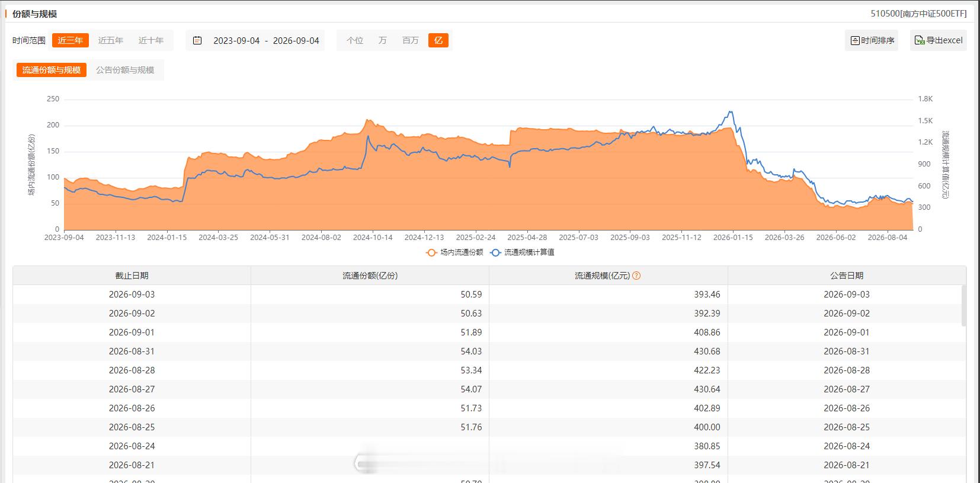Sort the table by 截止日期 header
The image size is (980, 483).
132,276
